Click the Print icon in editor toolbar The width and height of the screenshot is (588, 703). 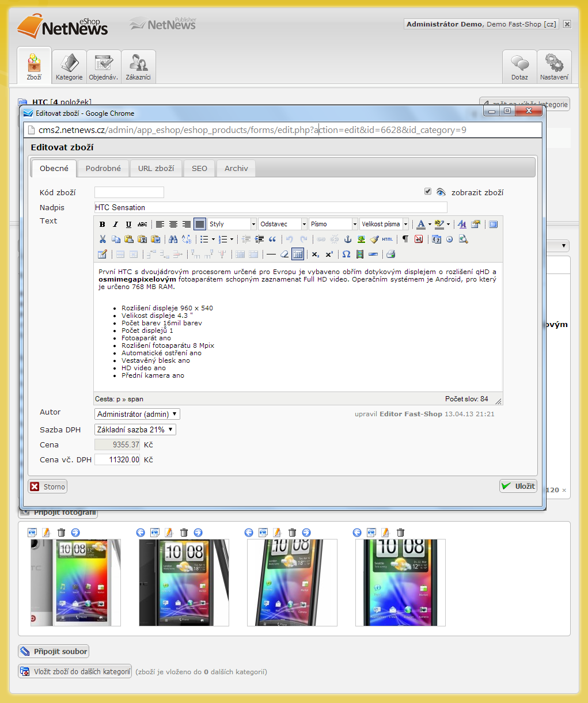coord(390,254)
